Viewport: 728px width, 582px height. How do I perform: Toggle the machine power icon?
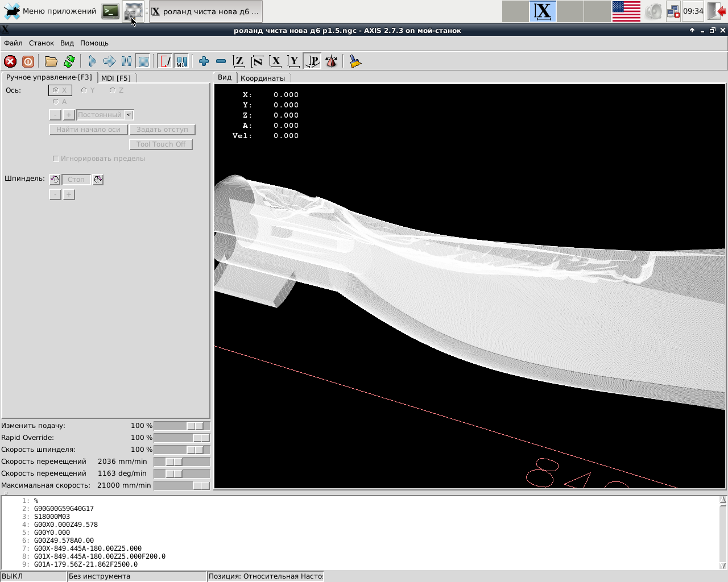pos(28,61)
